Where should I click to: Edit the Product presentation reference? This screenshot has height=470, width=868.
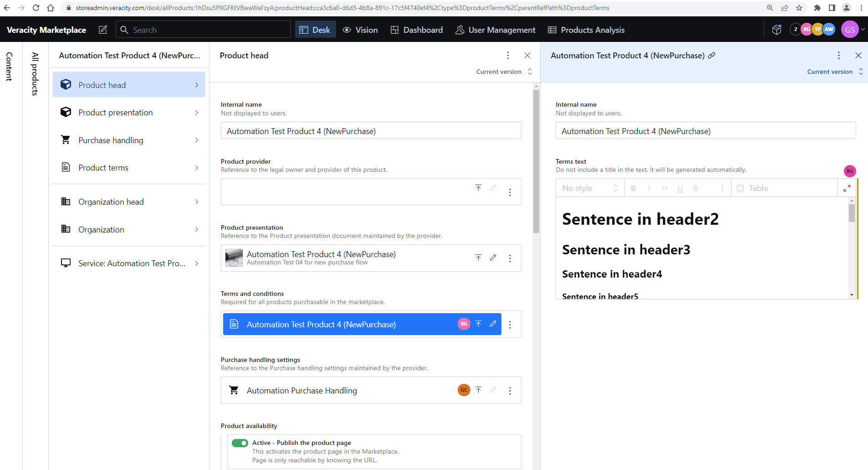(493, 258)
